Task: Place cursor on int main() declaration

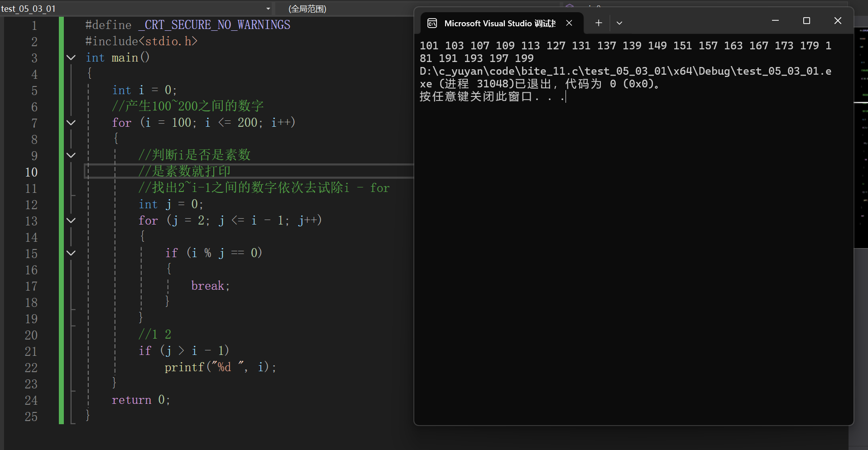Action: pos(118,57)
